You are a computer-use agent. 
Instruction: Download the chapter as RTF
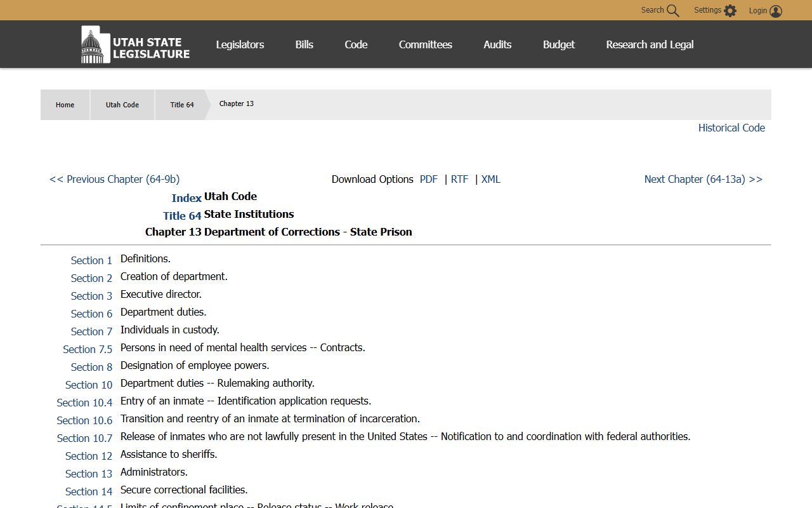(459, 179)
